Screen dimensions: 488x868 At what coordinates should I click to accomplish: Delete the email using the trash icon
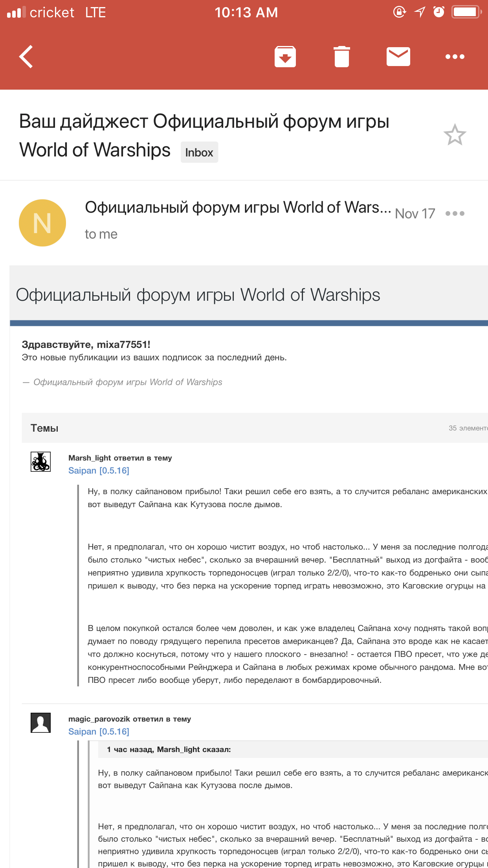[342, 57]
